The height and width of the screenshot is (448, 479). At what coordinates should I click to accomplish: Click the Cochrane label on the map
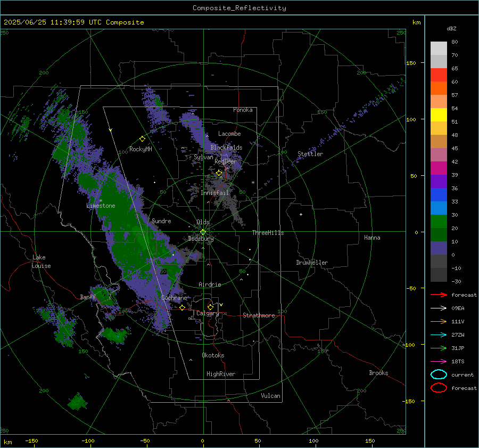point(174,298)
